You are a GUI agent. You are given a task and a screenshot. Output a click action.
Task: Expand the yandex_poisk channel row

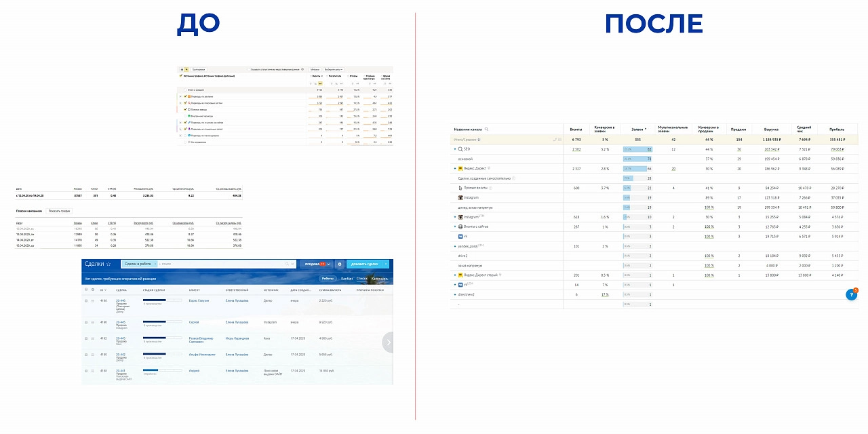[x=455, y=246]
